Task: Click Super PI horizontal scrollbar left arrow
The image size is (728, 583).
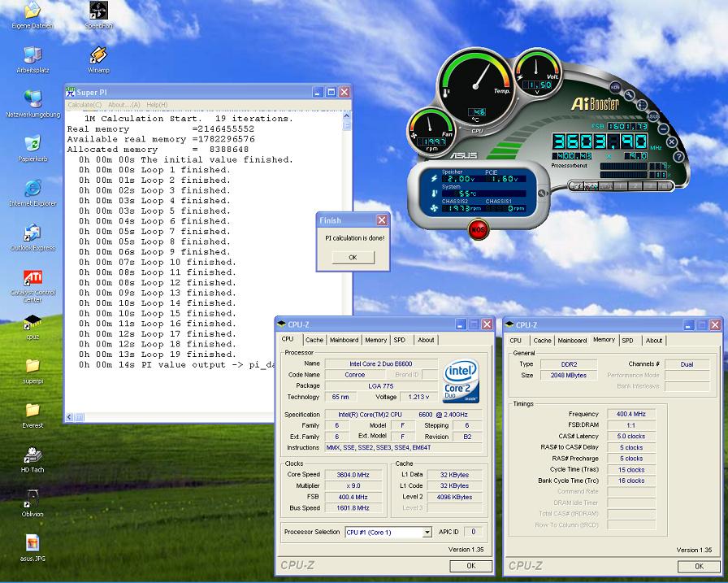Action: click(69, 417)
